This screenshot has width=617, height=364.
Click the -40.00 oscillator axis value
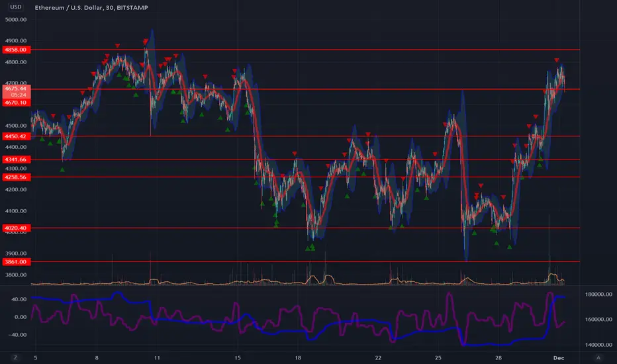click(x=18, y=334)
